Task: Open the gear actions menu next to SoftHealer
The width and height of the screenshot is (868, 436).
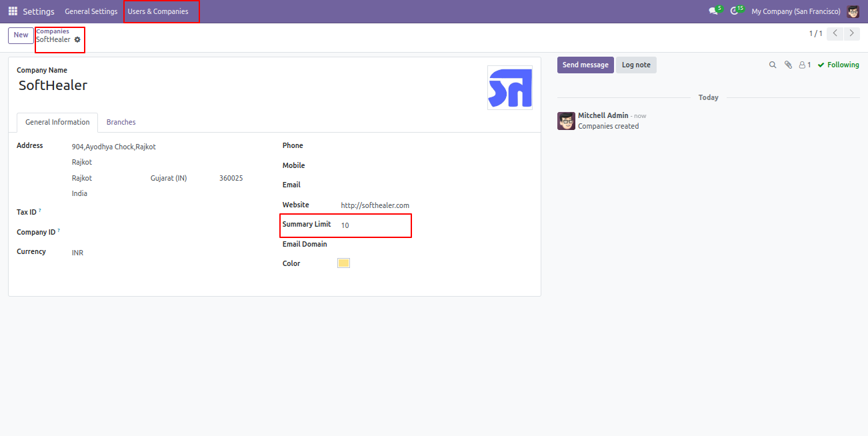Action: click(x=77, y=40)
